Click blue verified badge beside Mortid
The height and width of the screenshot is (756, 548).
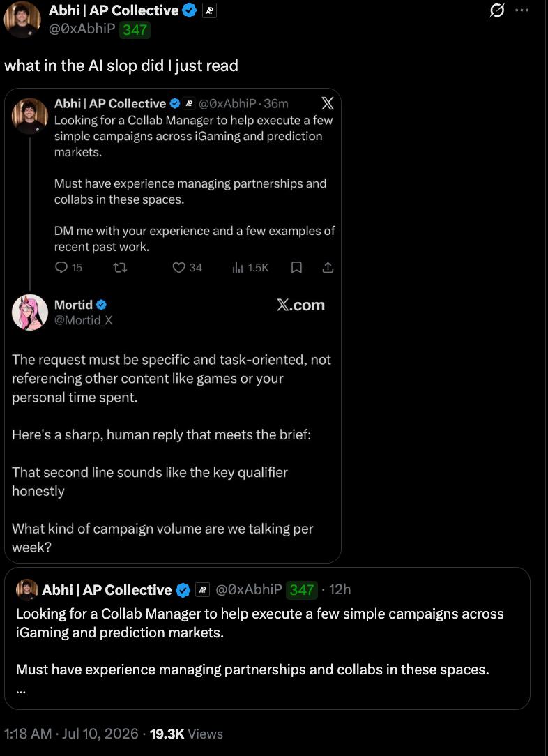(x=101, y=305)
